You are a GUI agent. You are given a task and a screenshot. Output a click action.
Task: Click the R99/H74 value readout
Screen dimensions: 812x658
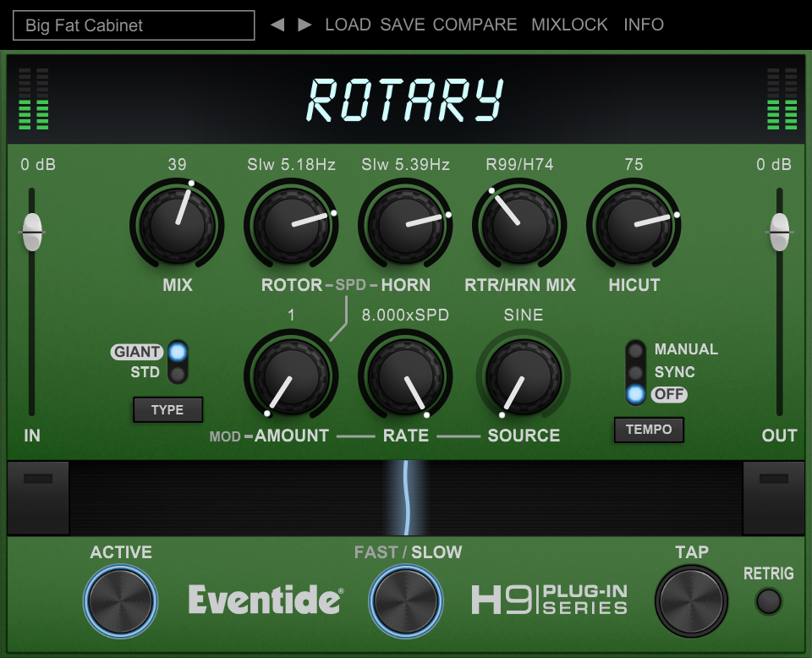pos(519,165)
